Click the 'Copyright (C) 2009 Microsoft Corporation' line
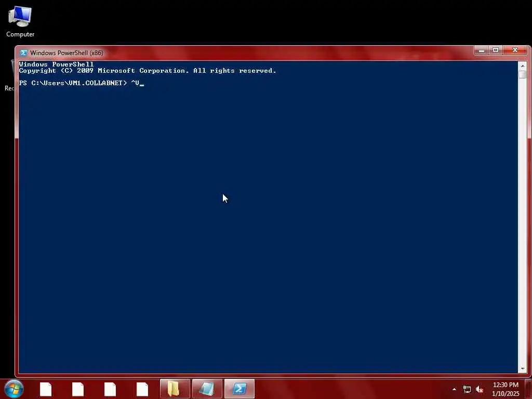The image size is (532, 399). click(x=148, y=71)
